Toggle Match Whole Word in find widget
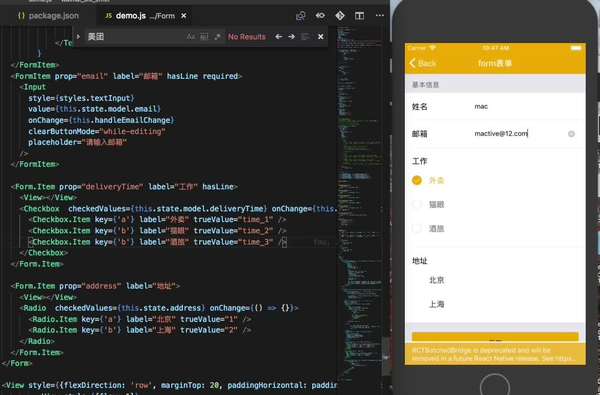Viewport: 600px width, 395px height. pos(204,37)
